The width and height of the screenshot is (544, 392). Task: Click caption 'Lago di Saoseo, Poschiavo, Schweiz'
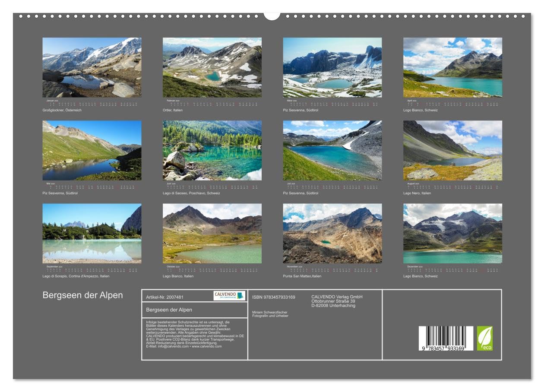(x=191, y=193)
